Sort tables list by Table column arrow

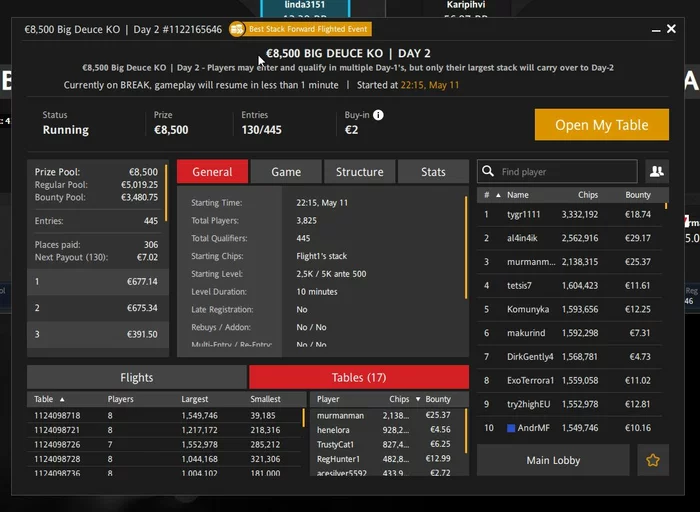pyautogui.click(x=62, y=399)
